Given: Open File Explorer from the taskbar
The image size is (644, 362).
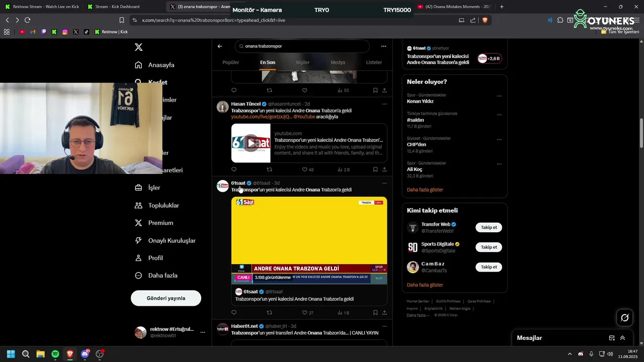Looking at the screenshot, I should 40,354.
